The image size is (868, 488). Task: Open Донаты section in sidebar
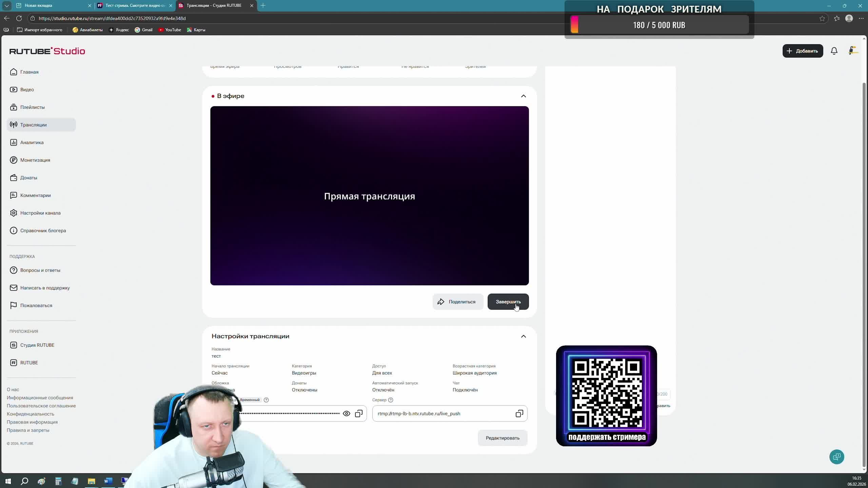point(28,178)
